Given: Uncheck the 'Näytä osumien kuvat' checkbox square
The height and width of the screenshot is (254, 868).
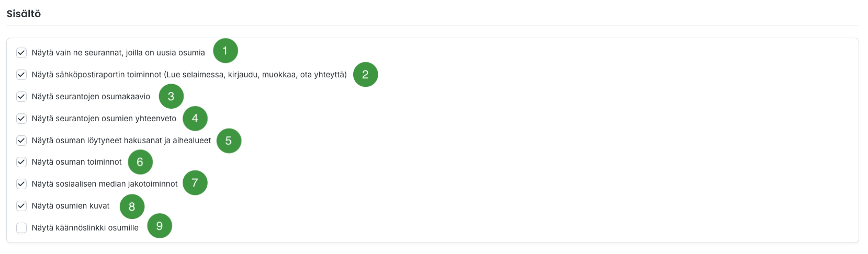Looking at the screenshot, I should (21, 206).
